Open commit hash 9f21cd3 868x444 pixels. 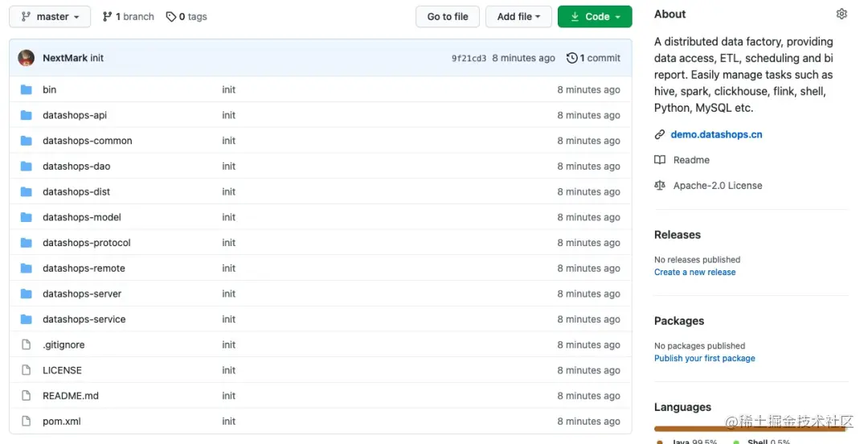point(469,58)
